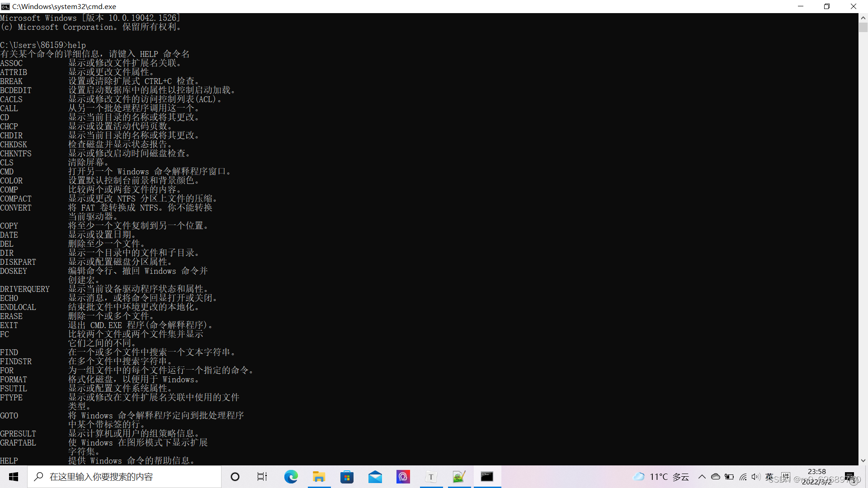Click the BCDEDIT command text
This screenshot has height=488, width=868.
(x=16, y=90)
